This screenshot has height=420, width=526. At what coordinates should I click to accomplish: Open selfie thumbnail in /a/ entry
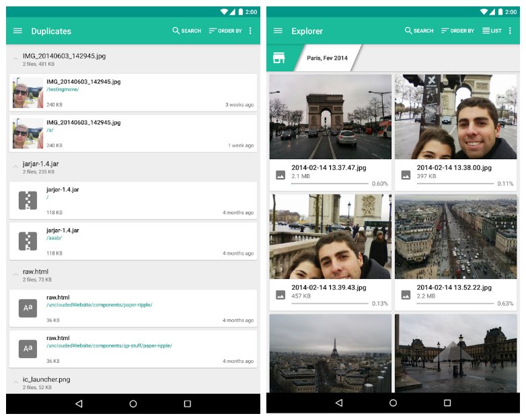pos(28,134)
